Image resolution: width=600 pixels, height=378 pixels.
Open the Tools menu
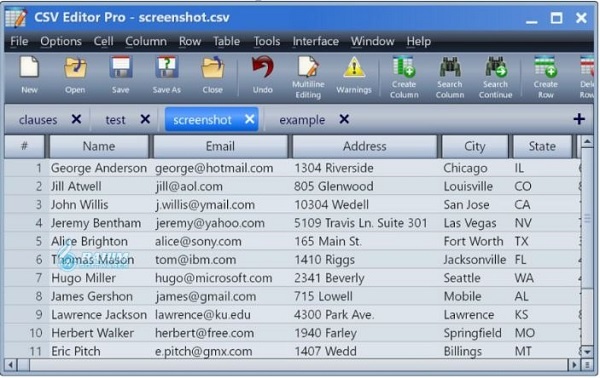click(267, 41)
